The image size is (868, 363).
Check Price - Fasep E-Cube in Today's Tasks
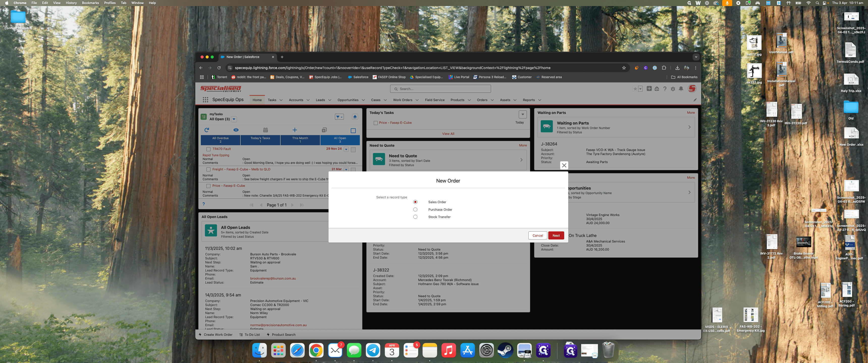point(375,123)
